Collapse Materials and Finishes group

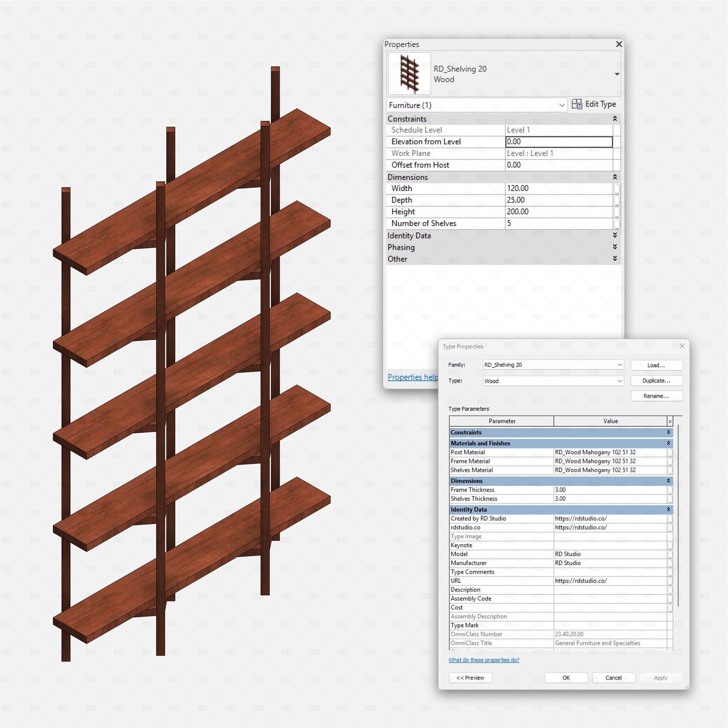coord(668,443)
